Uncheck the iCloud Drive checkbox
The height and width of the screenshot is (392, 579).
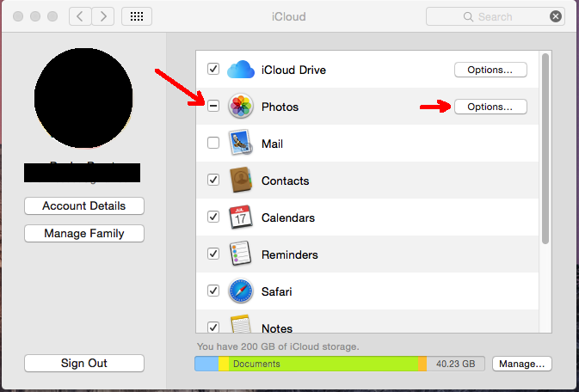(213, 69)
